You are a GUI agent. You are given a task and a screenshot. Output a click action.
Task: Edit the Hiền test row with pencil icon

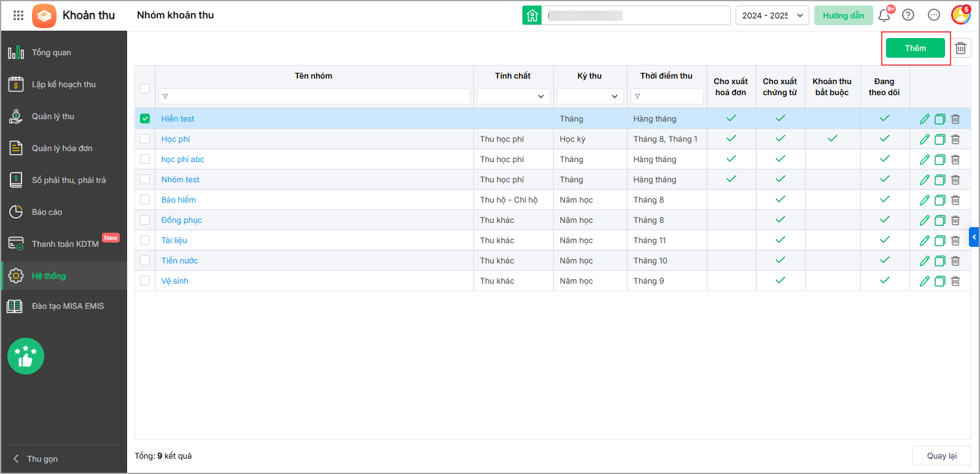[924, 119]
